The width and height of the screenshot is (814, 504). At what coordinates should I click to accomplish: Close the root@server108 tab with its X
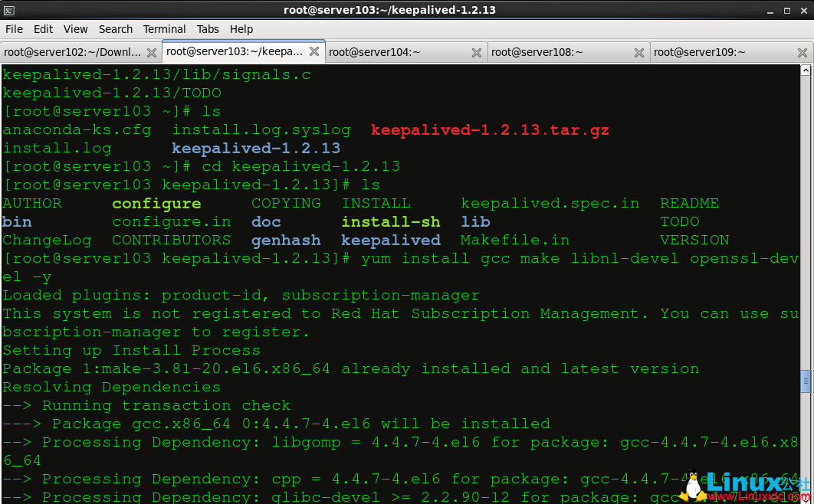(639, 51)
